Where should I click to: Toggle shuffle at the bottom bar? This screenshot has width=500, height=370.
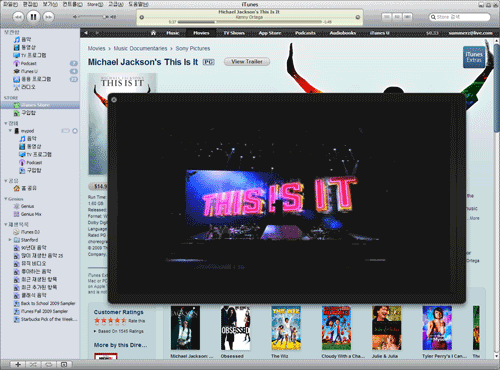coord(33,364)
